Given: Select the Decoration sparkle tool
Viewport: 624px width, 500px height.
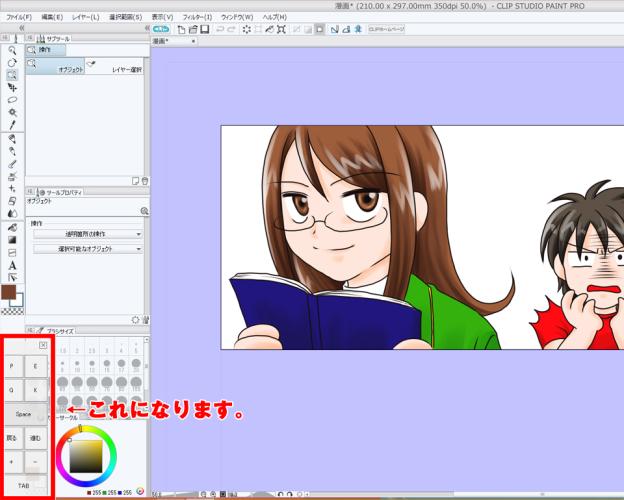Looking at the screenshot, I should click(12, 188).
